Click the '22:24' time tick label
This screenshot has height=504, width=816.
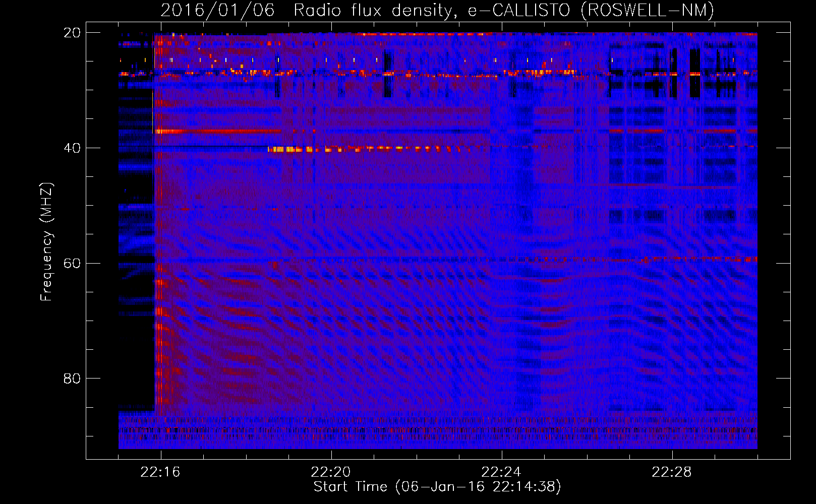pyautogui.click(x=501, y=472)
